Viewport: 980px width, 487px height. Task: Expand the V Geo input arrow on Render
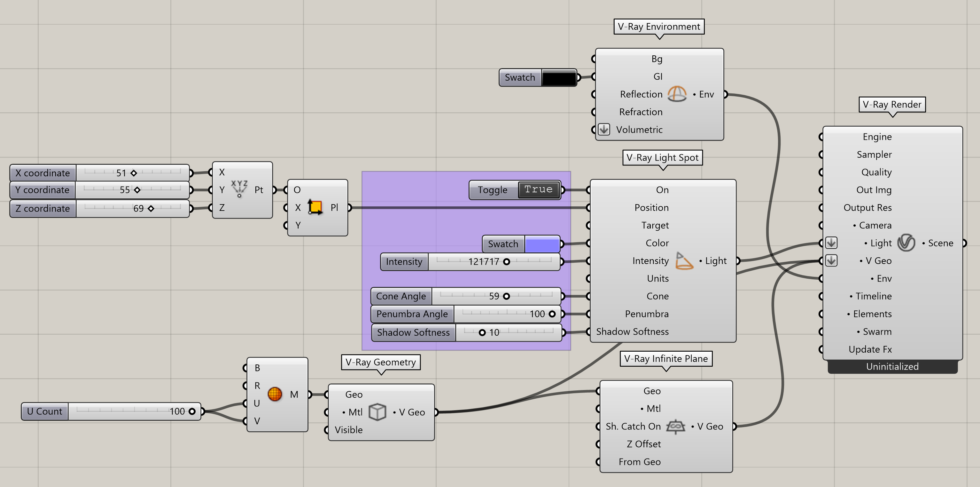point(831,260)
